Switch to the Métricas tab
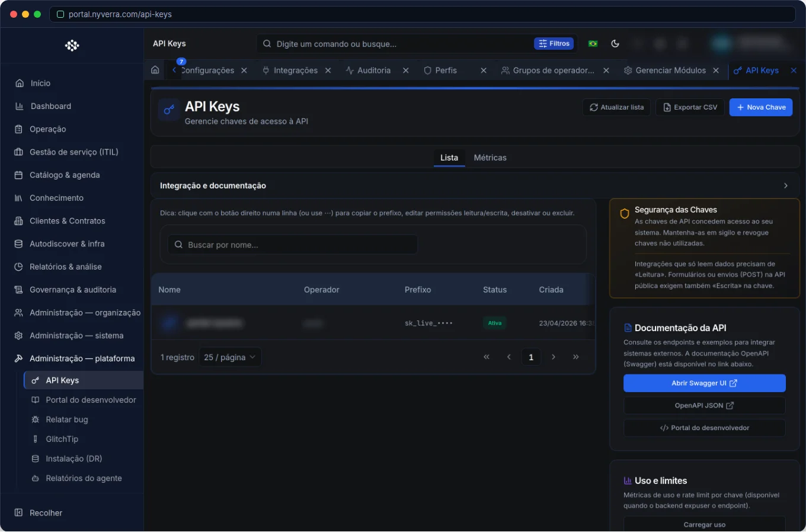806x532 pixels. [x=490, y=158]
